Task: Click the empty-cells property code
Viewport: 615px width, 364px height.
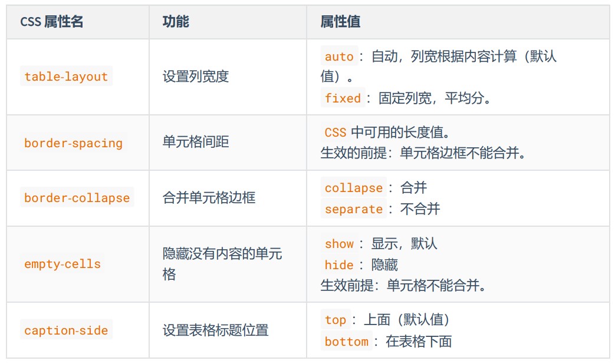Action: 63,264
